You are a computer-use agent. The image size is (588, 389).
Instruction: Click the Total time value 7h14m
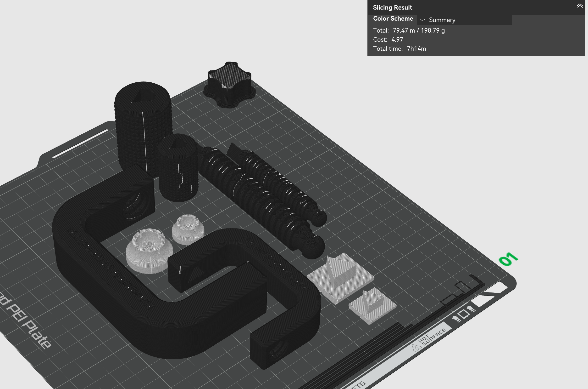click(x=416, y=49)
